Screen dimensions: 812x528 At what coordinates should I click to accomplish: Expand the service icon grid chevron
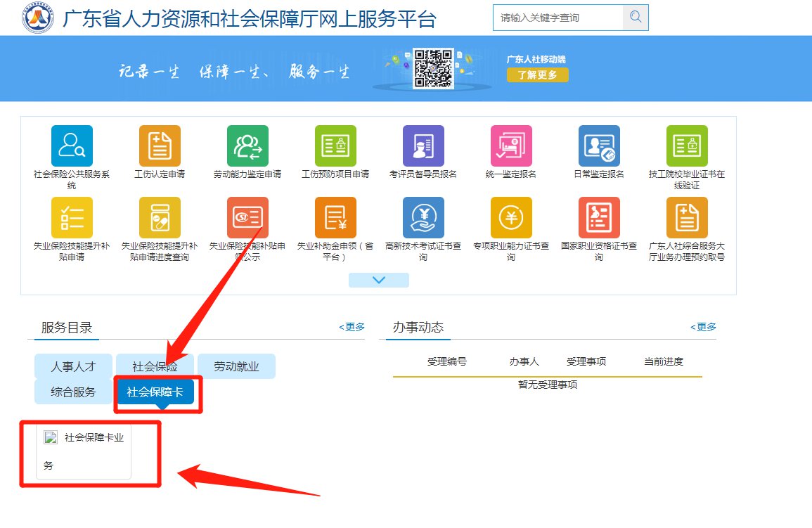click(x=379, y=280)
